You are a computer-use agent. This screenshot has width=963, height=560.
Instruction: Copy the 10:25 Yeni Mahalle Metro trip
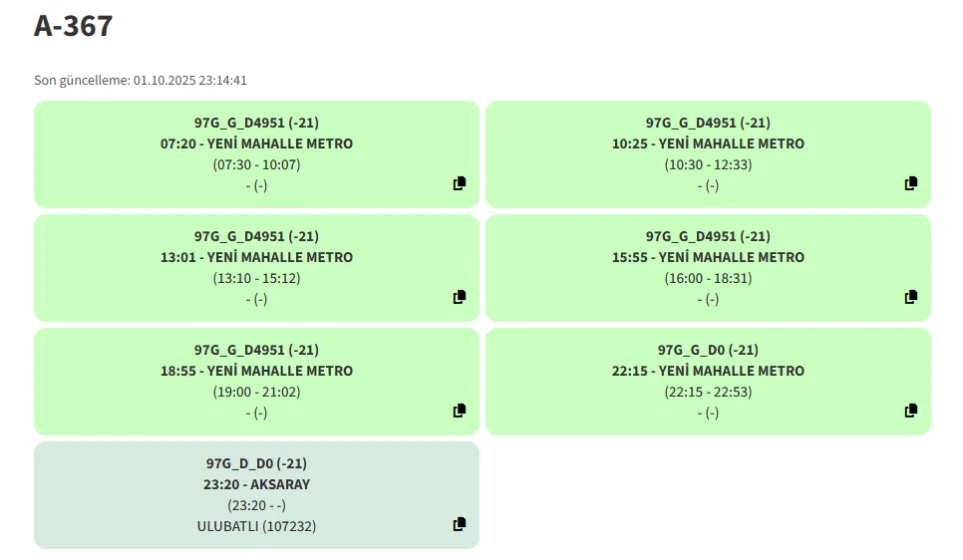coord(911,183)
